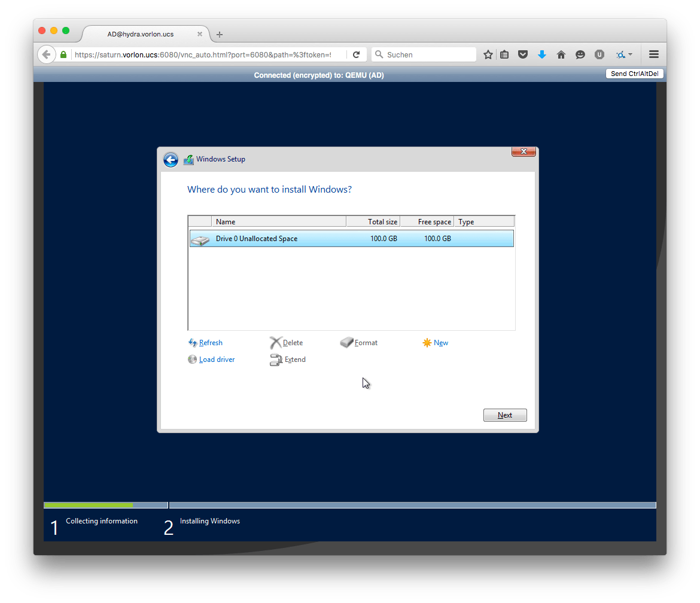Click the bookmarks list icon

tap(504, 54)
